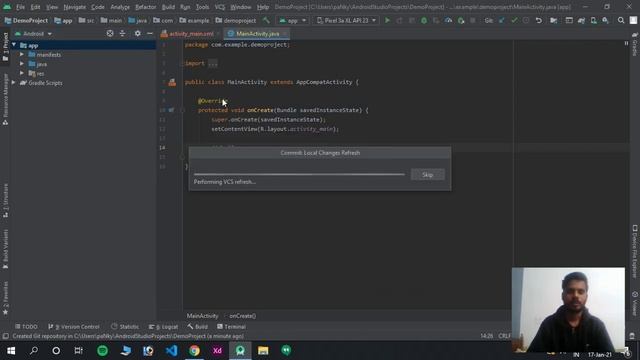Open the Refactor menu
Image resolution: width=640 pixels, height=360 pixels.
pos(146,7)
